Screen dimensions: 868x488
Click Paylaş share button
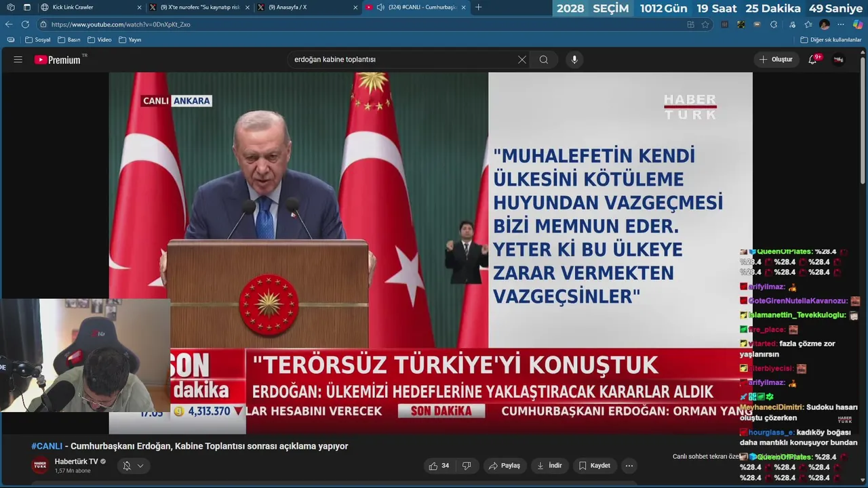click(x=504, y=466)
